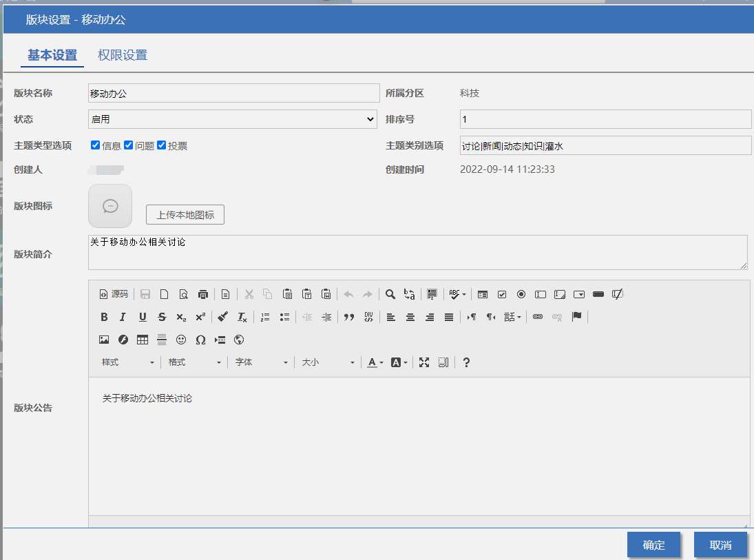The width and height of the screenshot is (754, 560).
Task: Uncheck the 信息 topic type checkbox
Action: 96,145
